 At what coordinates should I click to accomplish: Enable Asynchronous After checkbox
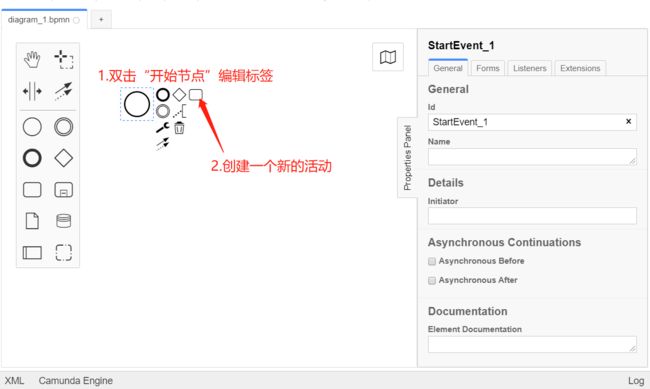[432, 280]
